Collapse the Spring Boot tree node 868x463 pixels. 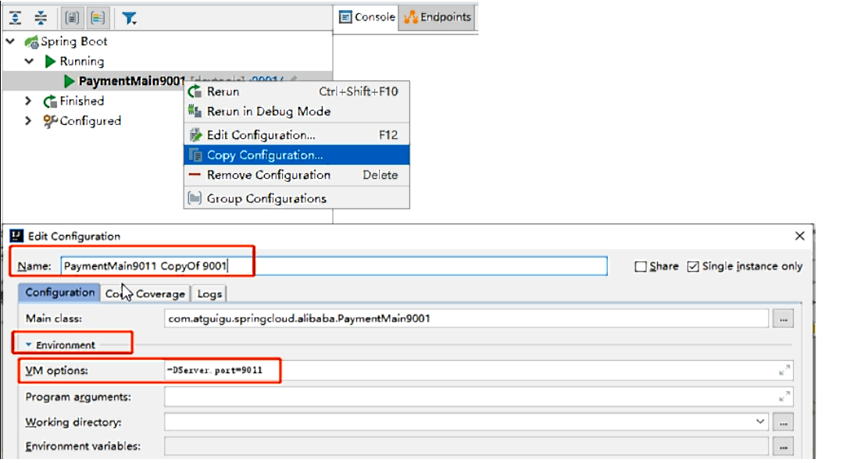[10, 41]
